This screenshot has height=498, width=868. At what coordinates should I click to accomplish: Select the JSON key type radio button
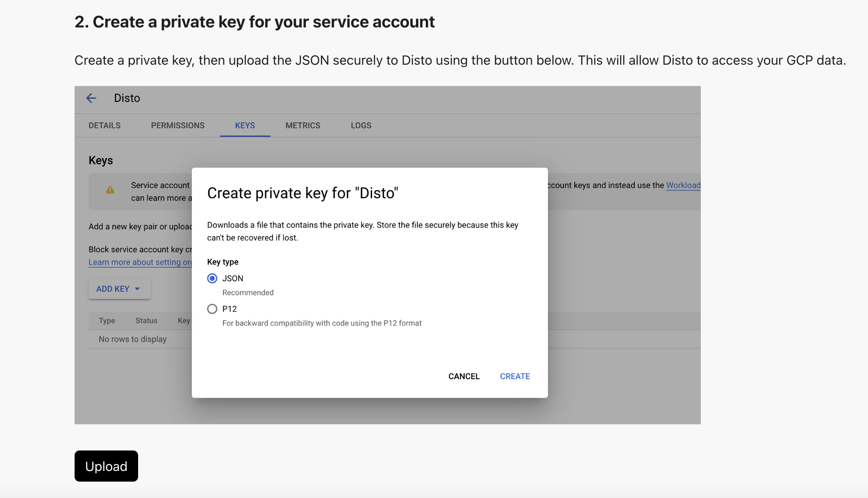tap(212, 278)
